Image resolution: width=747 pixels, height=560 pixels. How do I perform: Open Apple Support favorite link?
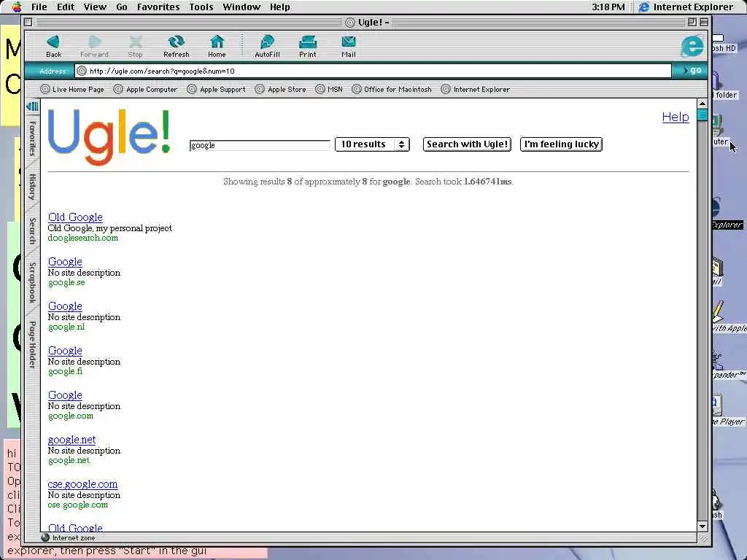pos(216,89)
